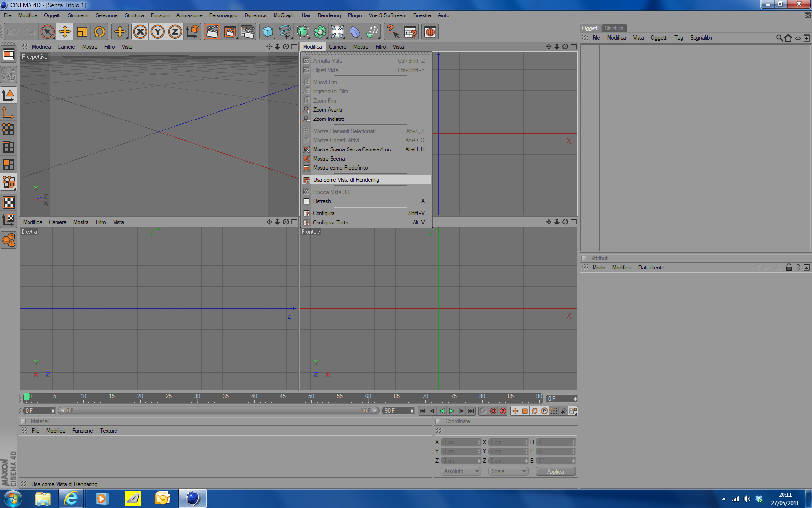Switch the coordinate system icon

(x=192, y=32)
